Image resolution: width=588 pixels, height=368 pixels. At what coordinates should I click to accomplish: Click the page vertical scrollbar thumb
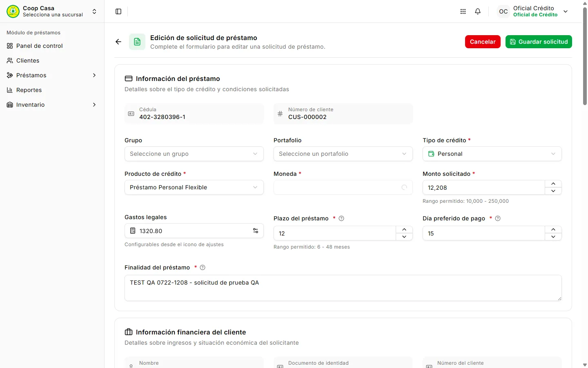[585, 56]
